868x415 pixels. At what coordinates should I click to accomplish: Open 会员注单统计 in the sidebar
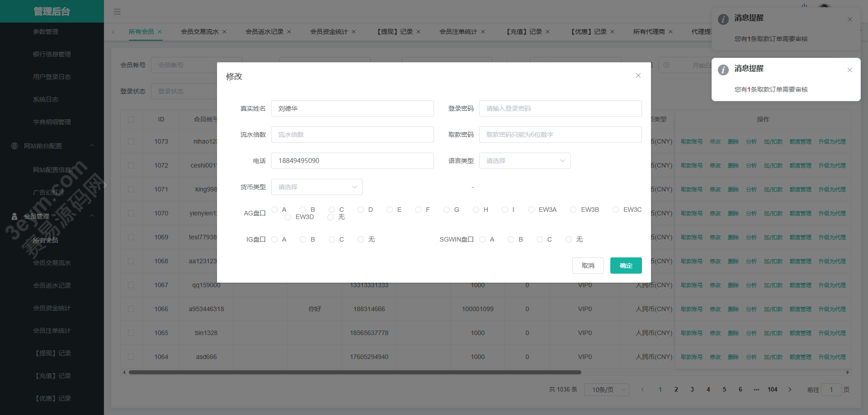(x=52, y=331)
